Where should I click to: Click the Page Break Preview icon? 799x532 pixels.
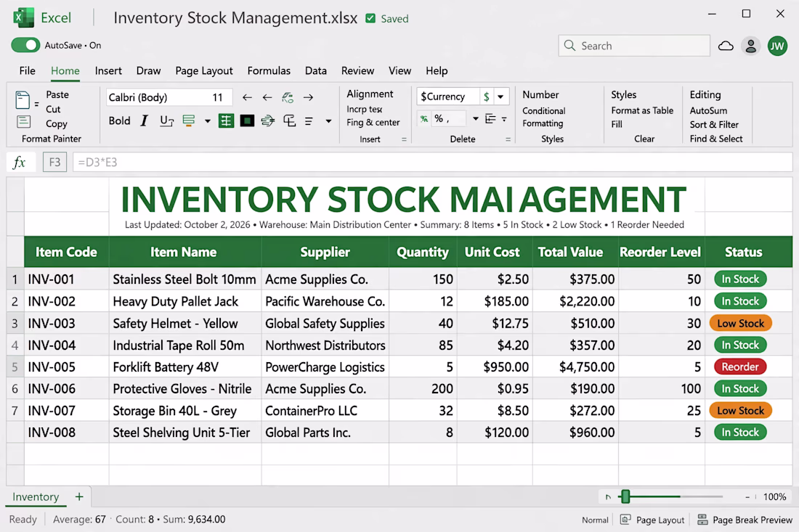pos(702,519)
